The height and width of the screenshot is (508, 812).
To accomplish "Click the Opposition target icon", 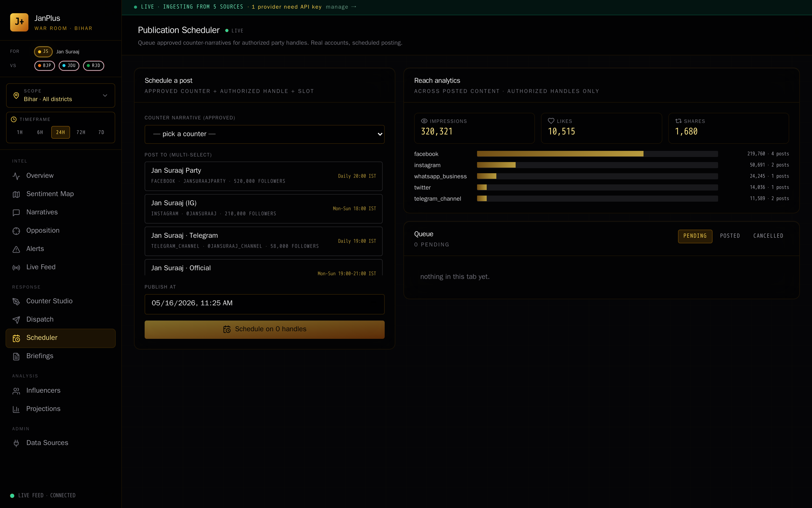I will click(x=16, y=231).
